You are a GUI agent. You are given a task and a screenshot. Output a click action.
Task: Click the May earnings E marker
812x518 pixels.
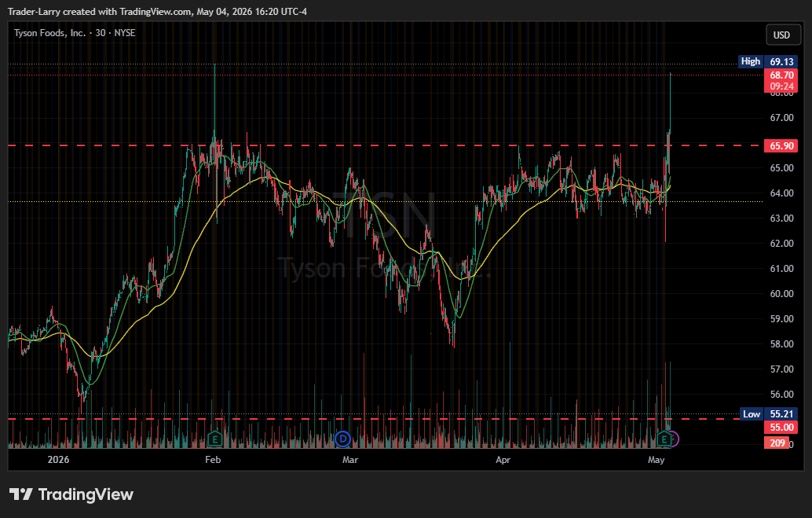tap(664, 439)
